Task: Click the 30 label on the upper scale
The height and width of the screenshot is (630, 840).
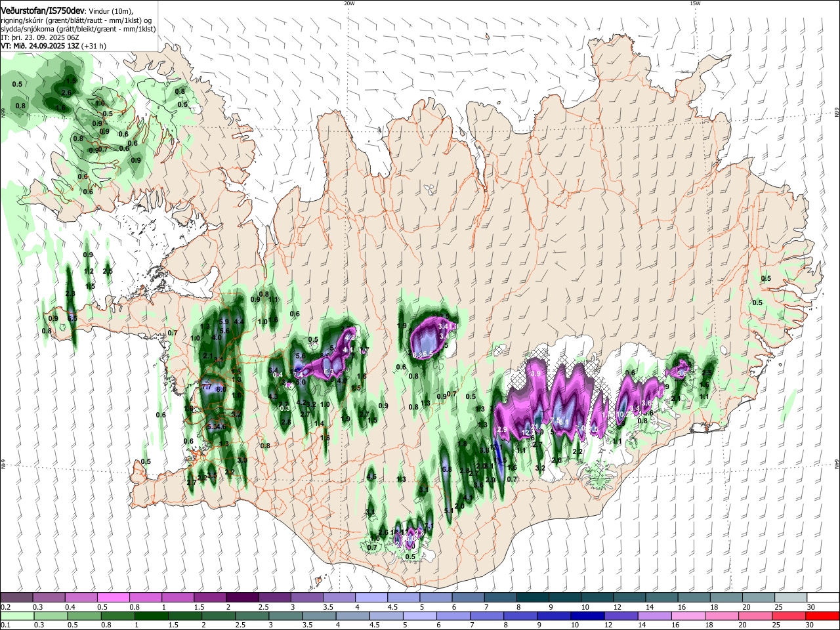Action: (811, 607)
